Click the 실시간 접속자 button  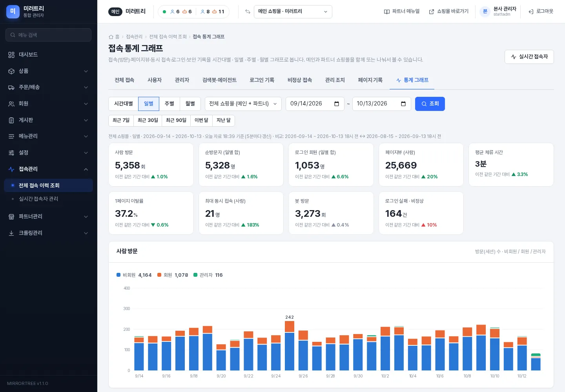tap(529, 57)
